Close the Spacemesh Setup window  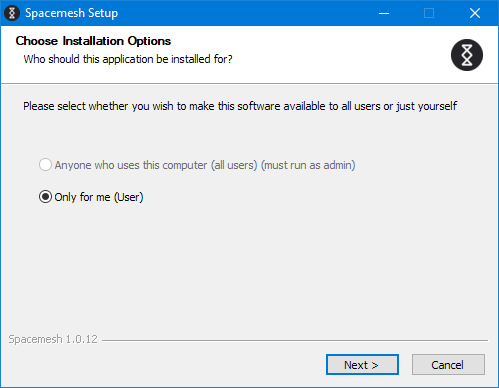tap(475, 13)
